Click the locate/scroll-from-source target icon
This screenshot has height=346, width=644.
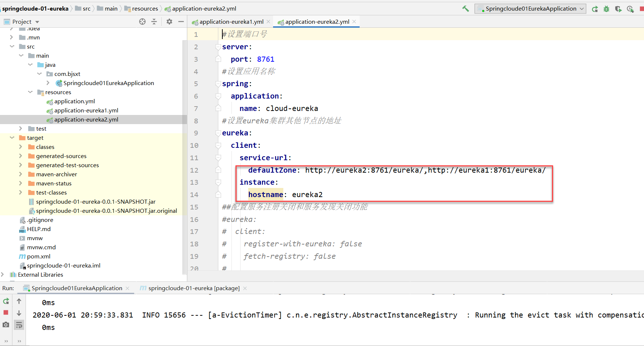click(x=142, y=22)
